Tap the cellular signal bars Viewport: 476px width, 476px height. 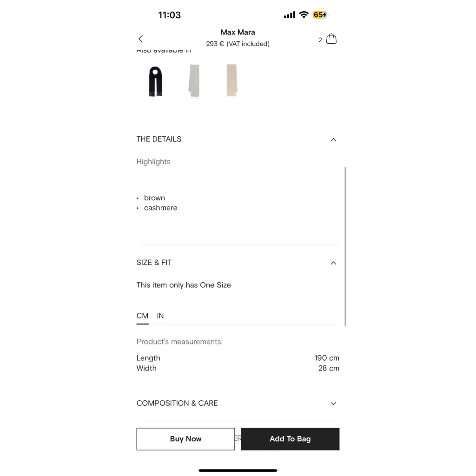289,15
